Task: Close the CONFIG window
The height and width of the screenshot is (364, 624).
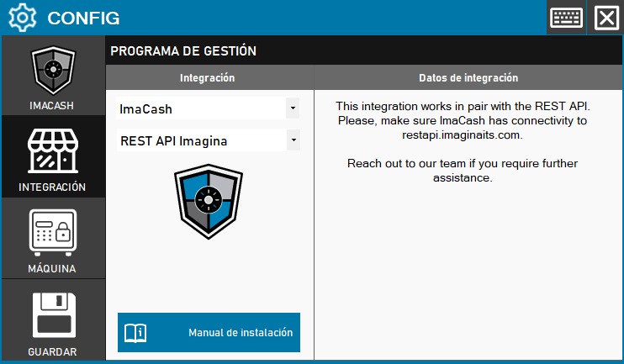Action: coord(606,18)
